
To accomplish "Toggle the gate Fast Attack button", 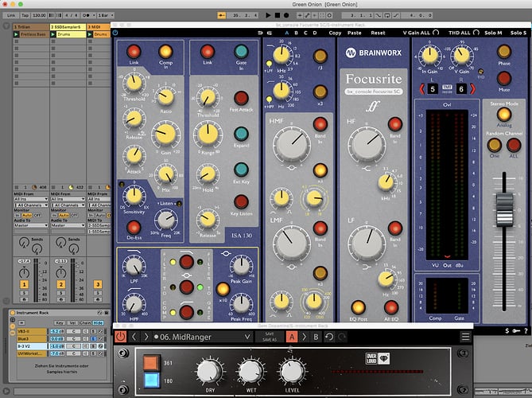I will point(241,98).
